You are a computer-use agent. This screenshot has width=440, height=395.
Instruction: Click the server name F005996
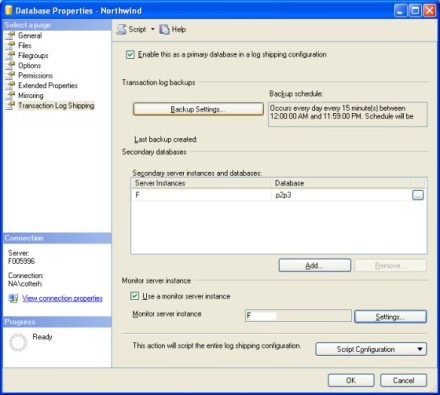click(21, 261)
